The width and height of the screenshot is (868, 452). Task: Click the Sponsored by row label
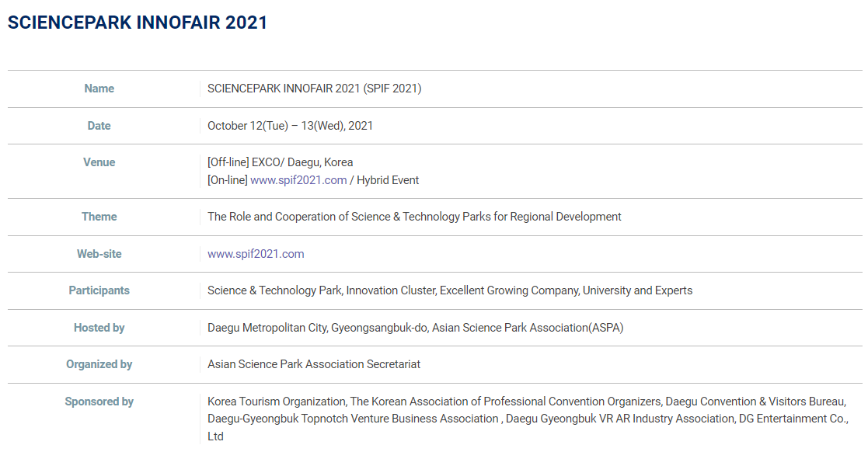point(99,402)
